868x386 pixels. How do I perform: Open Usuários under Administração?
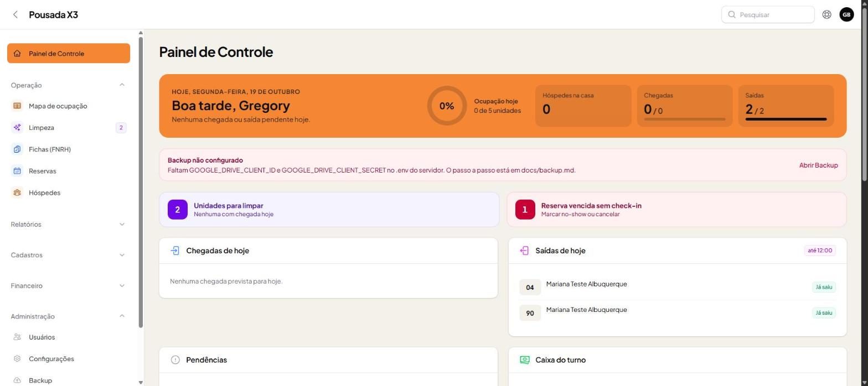pyautogui.click(x=69, y=337)
